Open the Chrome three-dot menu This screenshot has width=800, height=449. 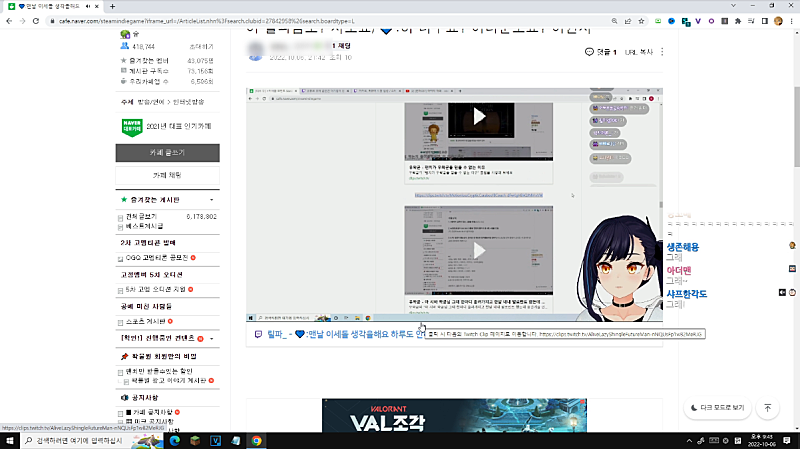coord(789,19)
